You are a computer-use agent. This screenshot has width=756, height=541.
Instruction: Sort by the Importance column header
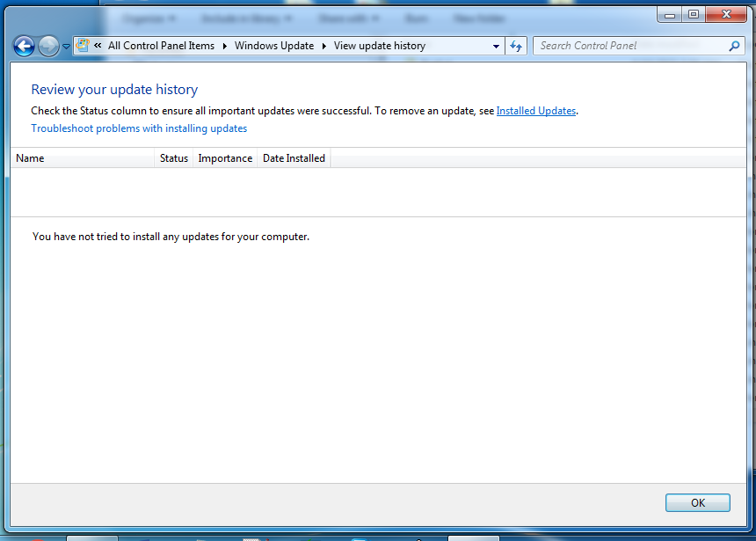225,158
